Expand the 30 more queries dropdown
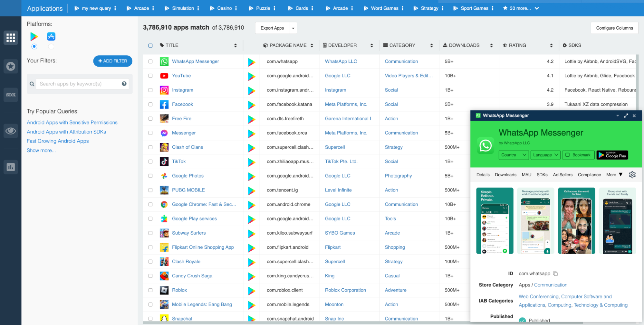 coord(521,8)
